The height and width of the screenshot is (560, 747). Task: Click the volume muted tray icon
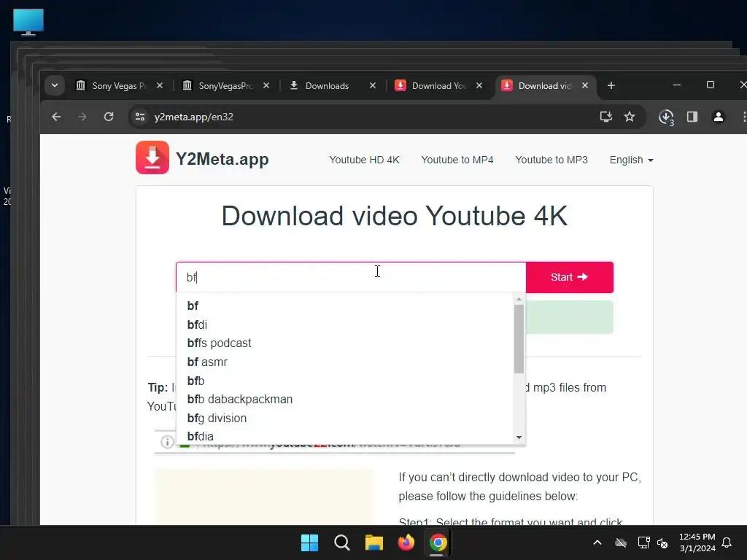tap(662, 542)
